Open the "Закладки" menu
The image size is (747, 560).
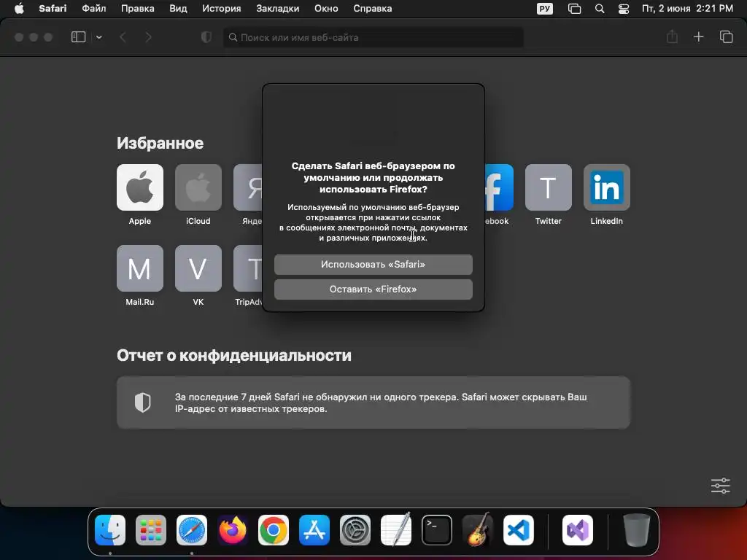278,9
